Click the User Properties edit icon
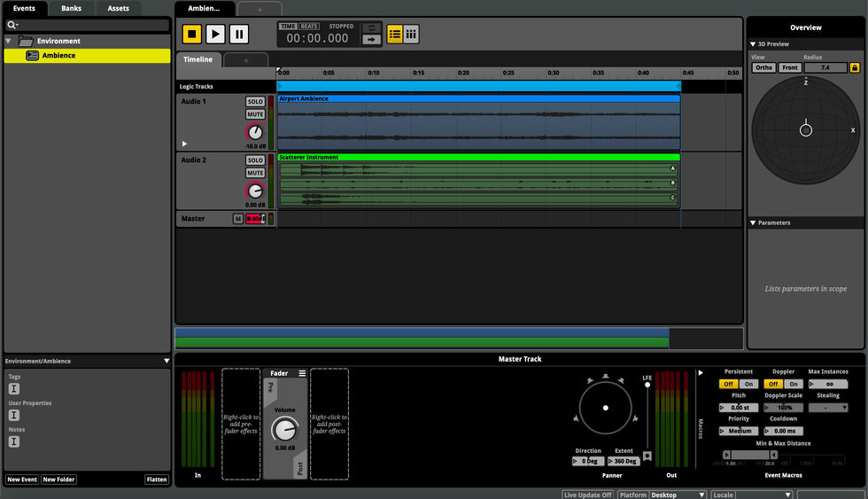Screen dimensions: 868x499 (14, 415)
